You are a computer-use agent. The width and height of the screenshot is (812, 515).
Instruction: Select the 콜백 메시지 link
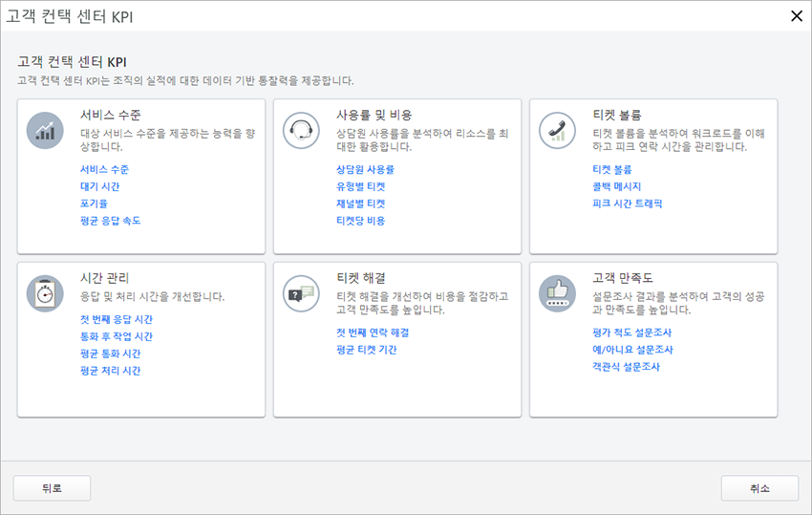click(616, 186)
